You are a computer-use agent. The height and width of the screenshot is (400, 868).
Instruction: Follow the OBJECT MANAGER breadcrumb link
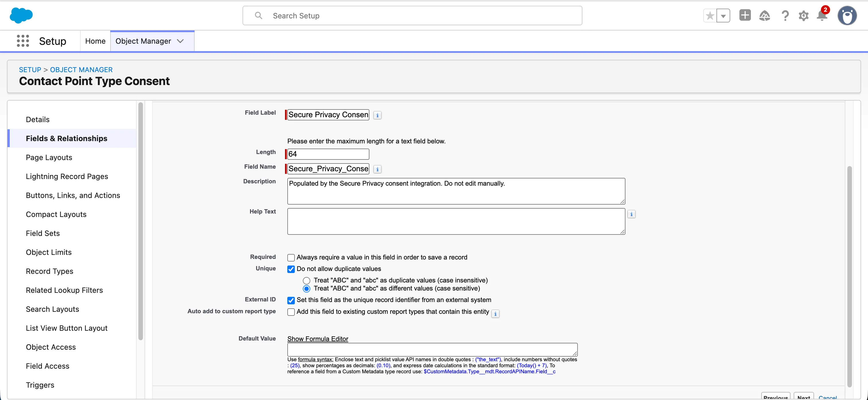(x=81, y=70)
